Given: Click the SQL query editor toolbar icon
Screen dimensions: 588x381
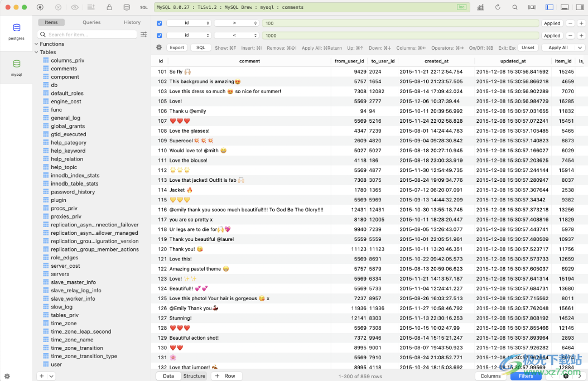Looking at the screenshot, I should coord(143,7).
